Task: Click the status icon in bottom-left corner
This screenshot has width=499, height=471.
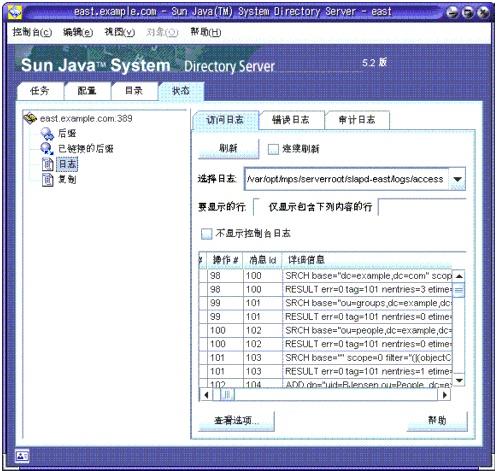Action: click(x=22, y=456)
